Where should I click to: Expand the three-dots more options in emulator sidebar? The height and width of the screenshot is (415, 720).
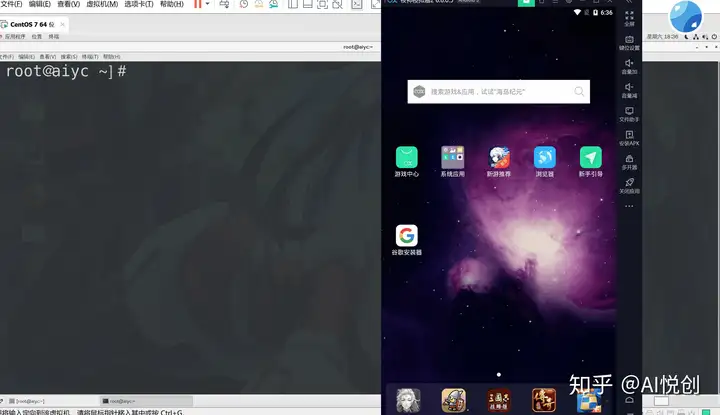[629, 206]
